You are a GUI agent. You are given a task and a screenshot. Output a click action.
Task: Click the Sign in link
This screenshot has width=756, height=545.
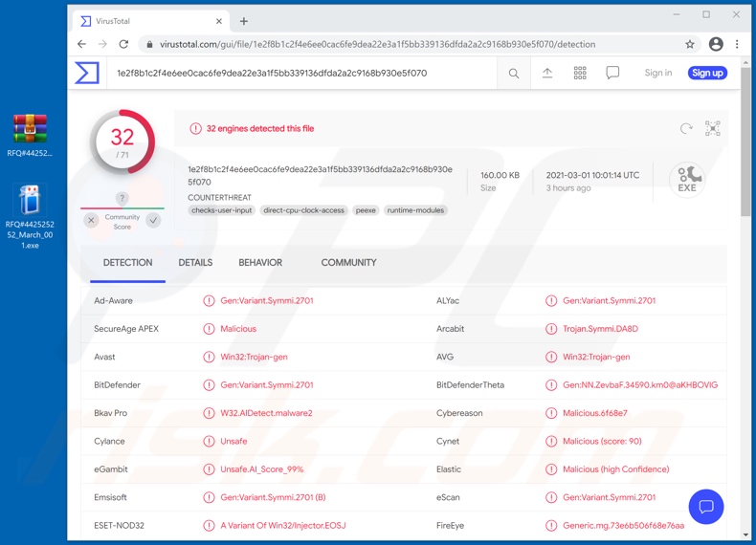pyautogui.click(x=657, y=73)
